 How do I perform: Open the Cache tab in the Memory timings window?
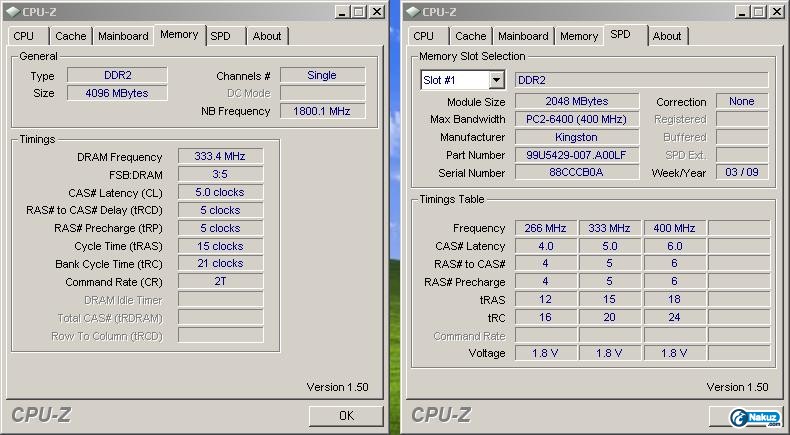click(71, 36)
